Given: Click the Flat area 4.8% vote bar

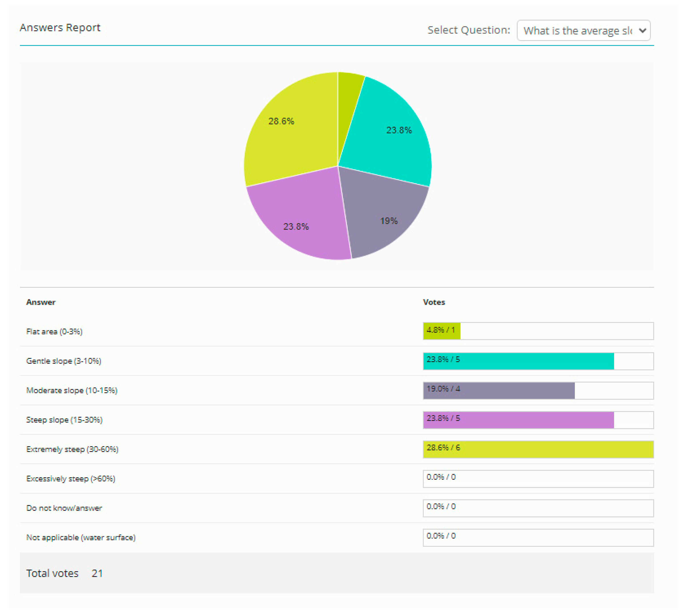Looking at the screenshot, I should [441, 331].
